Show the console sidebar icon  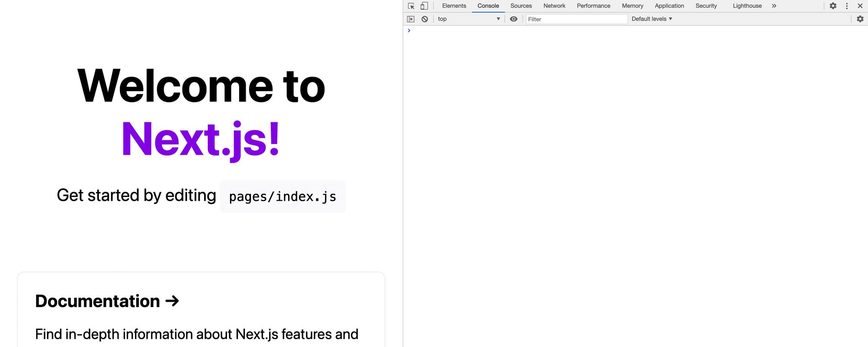click(411, 19)
